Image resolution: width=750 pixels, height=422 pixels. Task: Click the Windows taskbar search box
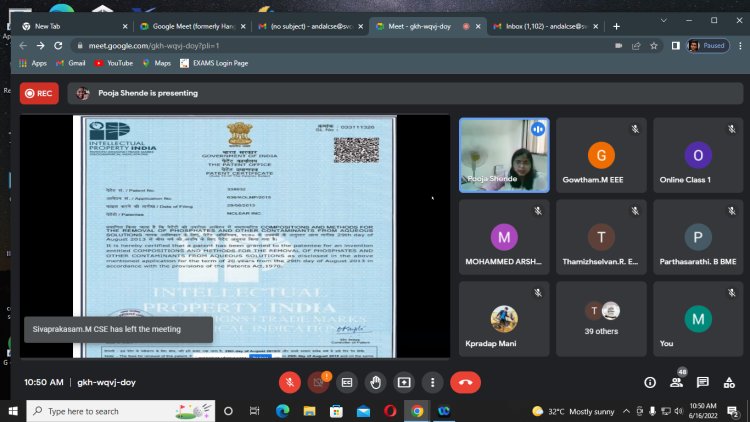(121, 411)
